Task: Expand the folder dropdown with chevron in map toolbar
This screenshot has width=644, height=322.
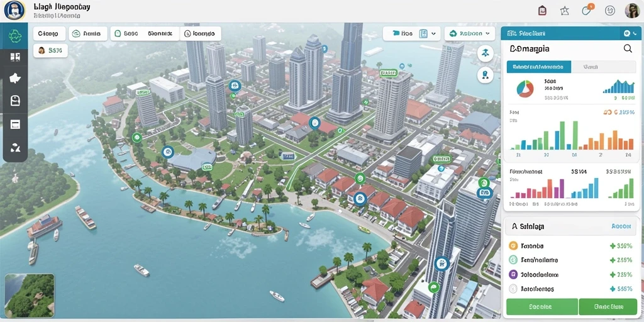Action: point(411,34)
